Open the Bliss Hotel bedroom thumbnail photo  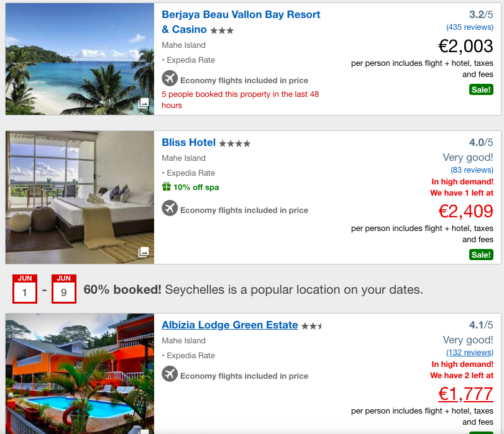[80, 197]
